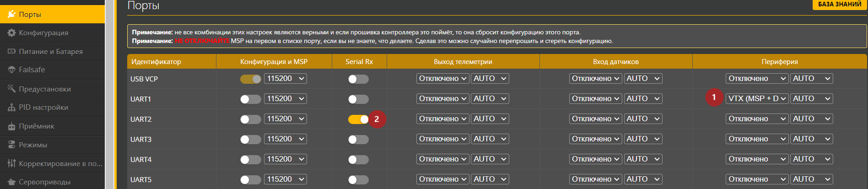The height and width of the screenshot is (189, 868).
Task: Open UART5 peripheral Отключено dropdown
Action: point(757,179)
